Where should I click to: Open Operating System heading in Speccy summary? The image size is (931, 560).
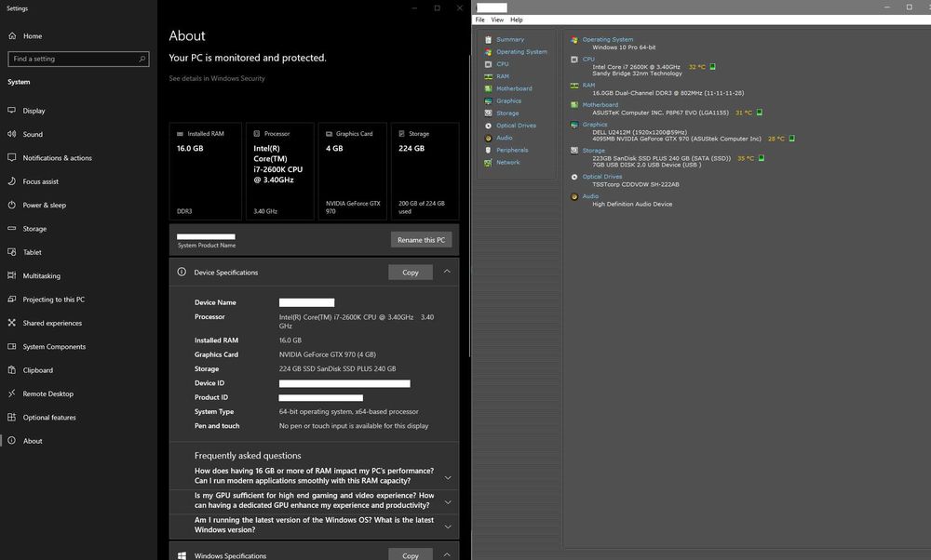point(607,40)
